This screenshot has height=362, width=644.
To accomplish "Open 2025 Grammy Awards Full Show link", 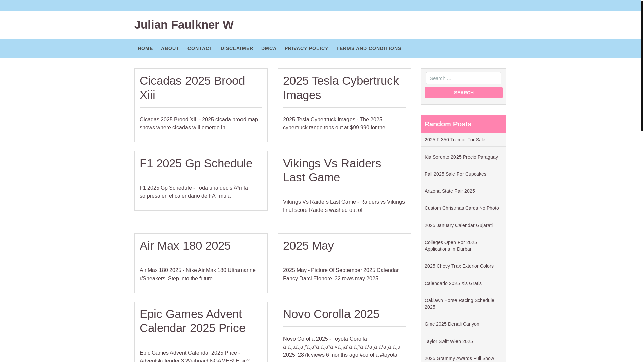I will click(459, 358).
